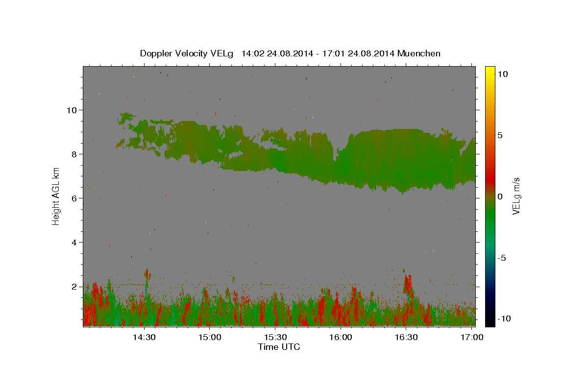Select the 'Muenchen' location text in title
The image size is (588, 392).
419,53
